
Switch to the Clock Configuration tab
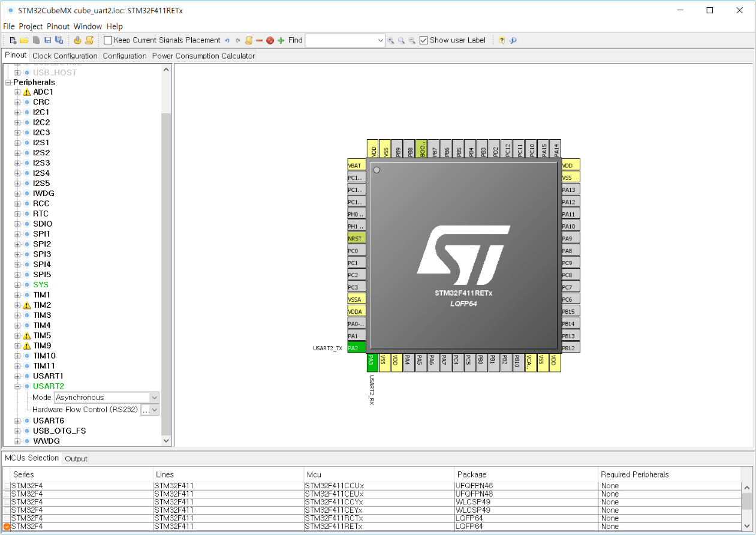[x=65, y=55]
